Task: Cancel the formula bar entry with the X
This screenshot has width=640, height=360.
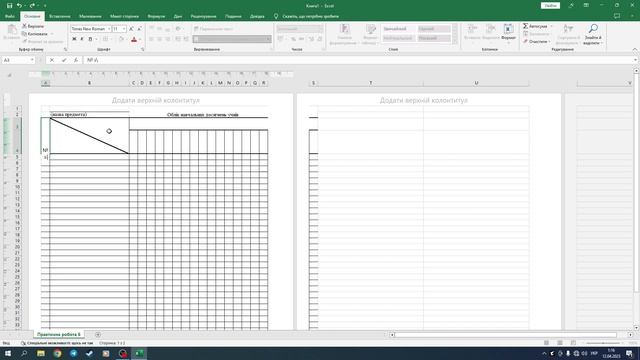Action: (x=52, y=60)
